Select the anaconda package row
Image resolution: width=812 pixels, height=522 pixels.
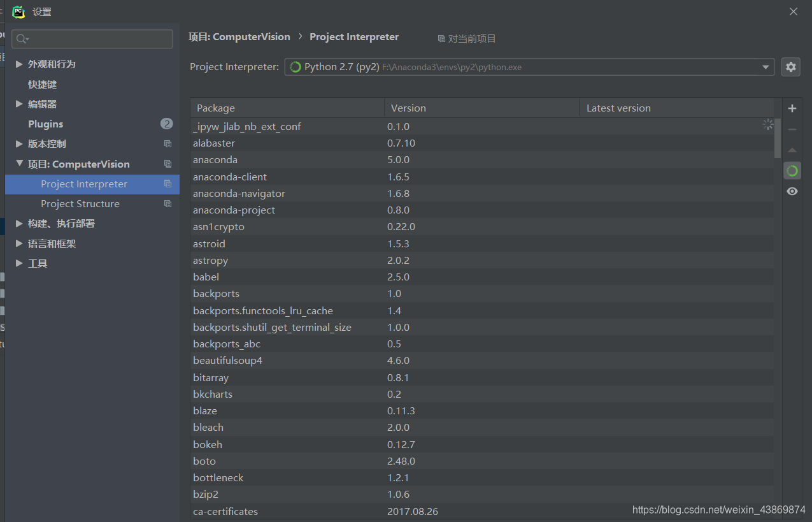pyautogui.click(x=482, y=160)
